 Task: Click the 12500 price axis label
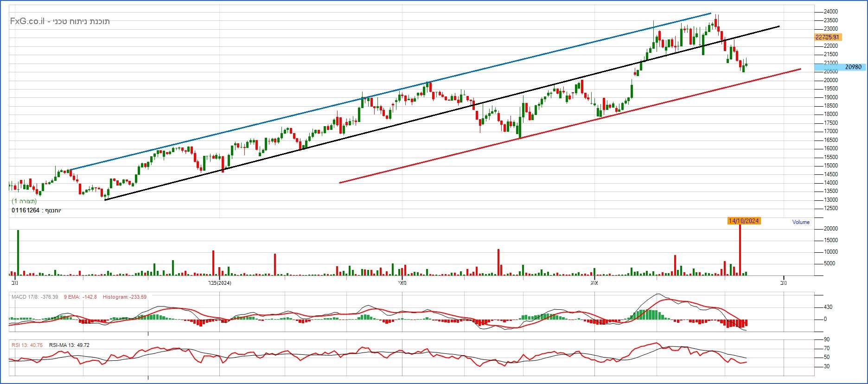tap(830, 208)
